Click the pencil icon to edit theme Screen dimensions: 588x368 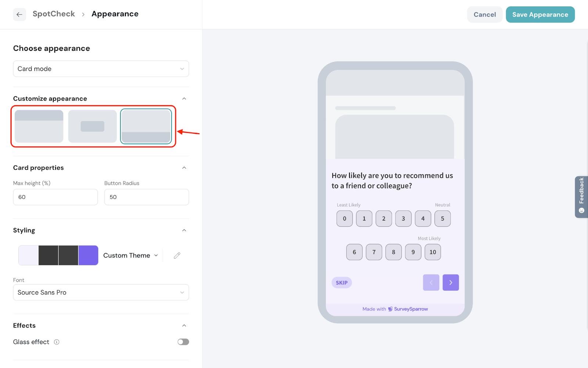coord(177,255)
